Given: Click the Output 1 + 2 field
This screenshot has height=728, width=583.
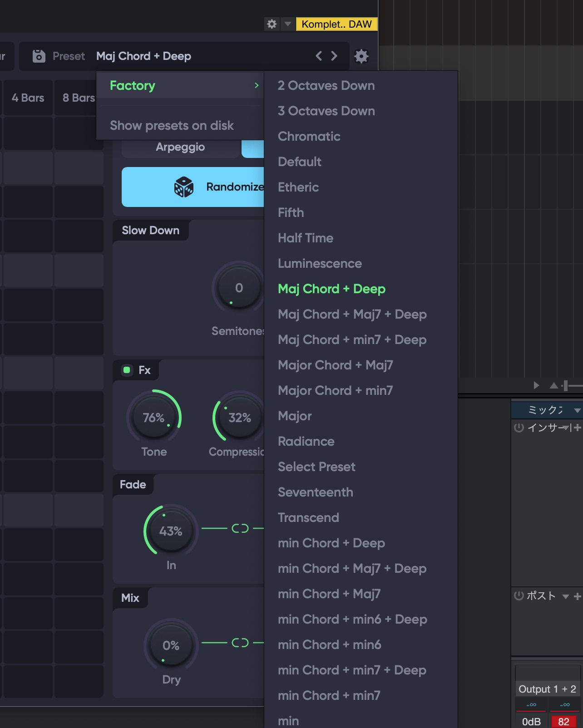Looking at the screenshot, I should 547,689.
